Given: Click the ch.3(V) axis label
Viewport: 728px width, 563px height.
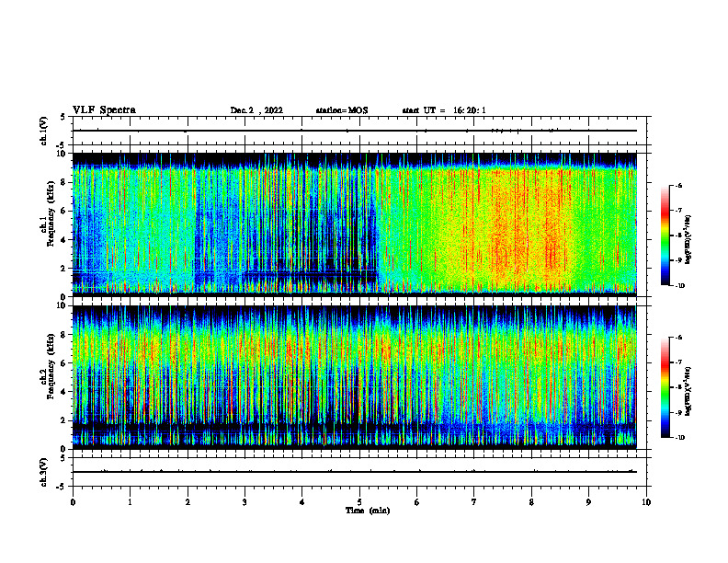Looking at the screenshot, I should coord(44,472).
